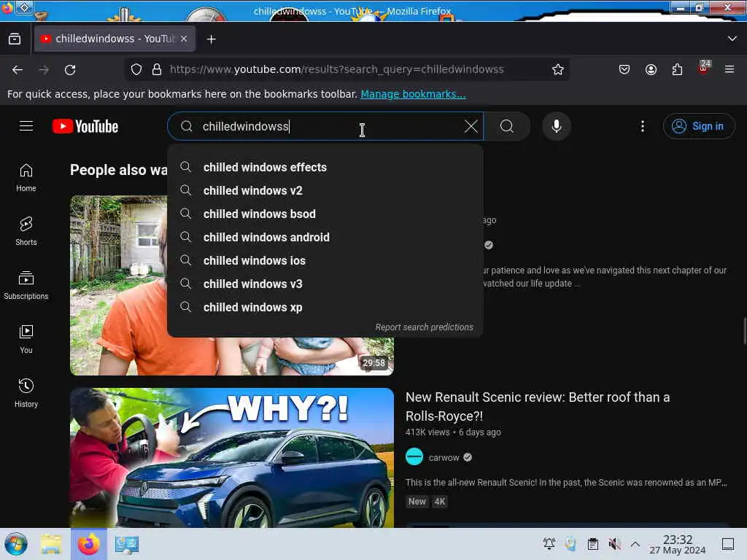The width and height of the screenshot is (747, 560).
Task: Open Pocket save button in toolbar
Action: pyautogui.click(x=624, y=69)
